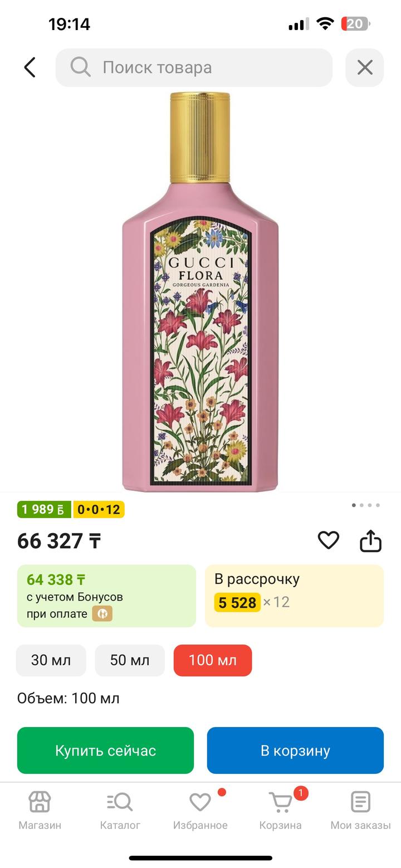Open the Корзина cart tab
401x868 pixels.
pyautogui.click(x=281, y=811)
